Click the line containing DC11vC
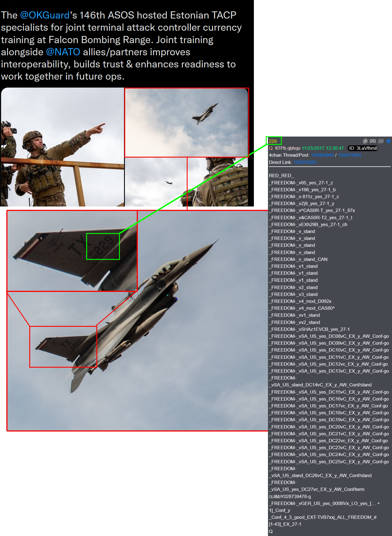The image size is (392, 536). [x=329, y=357]
